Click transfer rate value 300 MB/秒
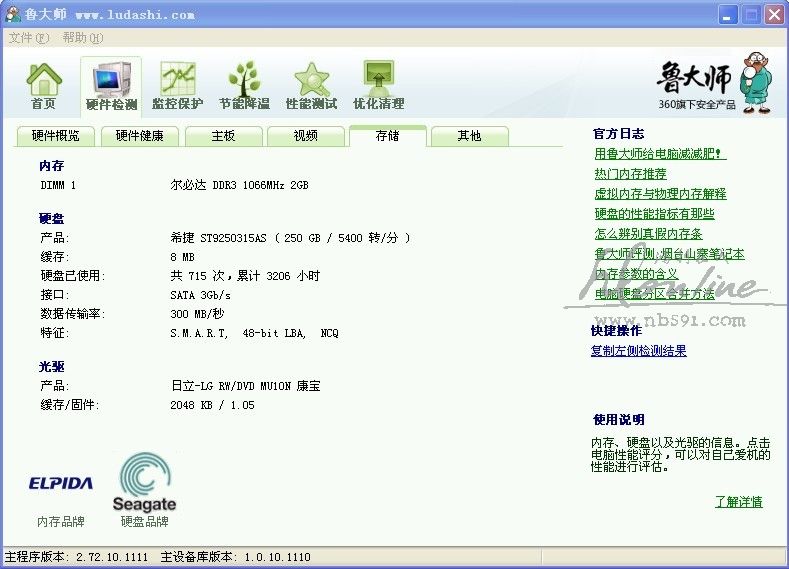Screen dimensions: 789x569 pyautogui.click(x=197, y=314)
